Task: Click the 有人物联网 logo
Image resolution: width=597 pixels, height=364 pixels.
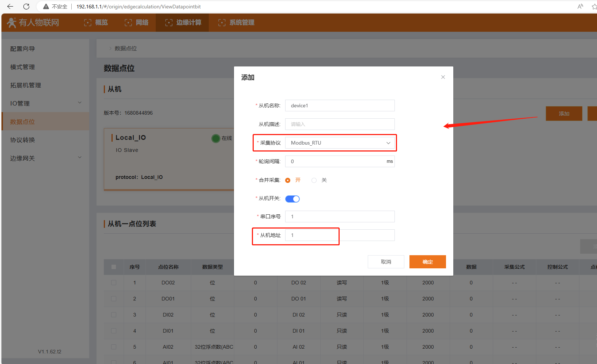Action: click(x=33, y=23)
